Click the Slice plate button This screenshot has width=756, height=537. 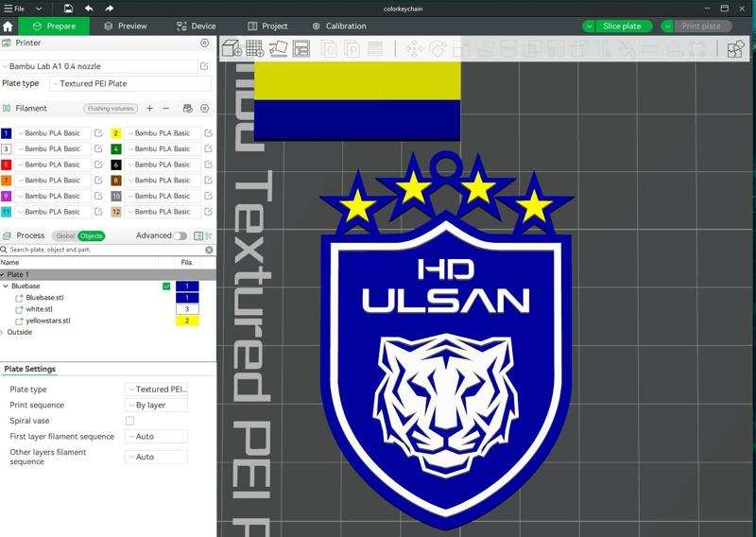pyautogui.click(x=622, y=26)
